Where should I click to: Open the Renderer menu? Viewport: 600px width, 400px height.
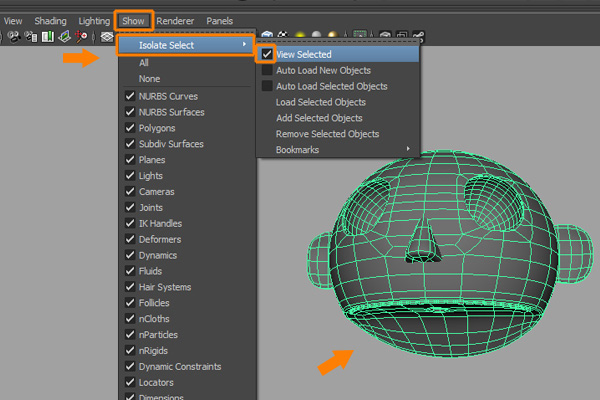click(x=175, y=20)
